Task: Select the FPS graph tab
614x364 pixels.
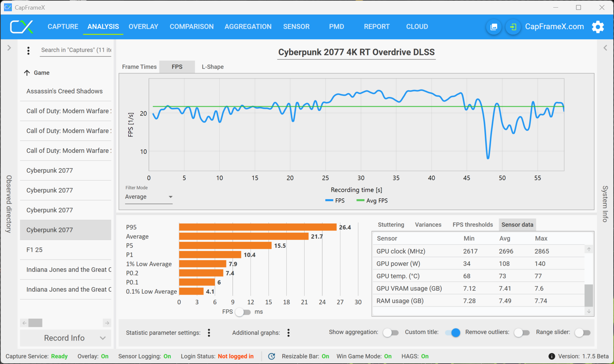Action: (177, 67)
